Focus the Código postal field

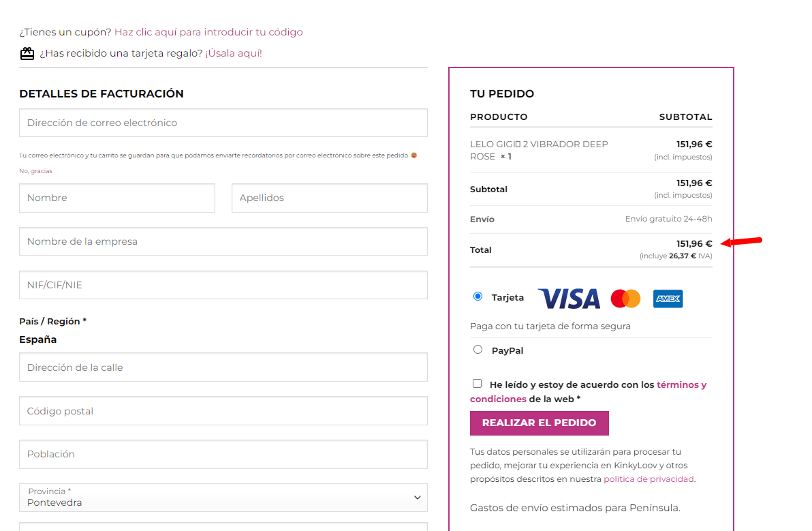click(223, 411)
